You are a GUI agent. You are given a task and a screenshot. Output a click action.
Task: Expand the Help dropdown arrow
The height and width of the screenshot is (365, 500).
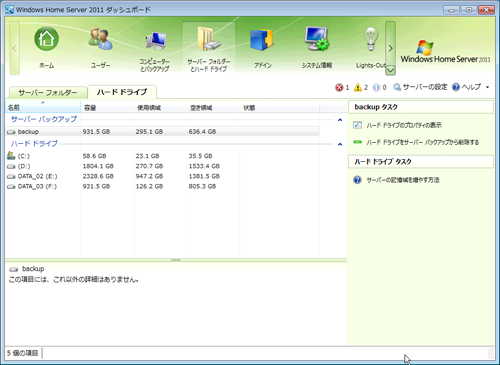pyautogui.click(x=487, y=87)
